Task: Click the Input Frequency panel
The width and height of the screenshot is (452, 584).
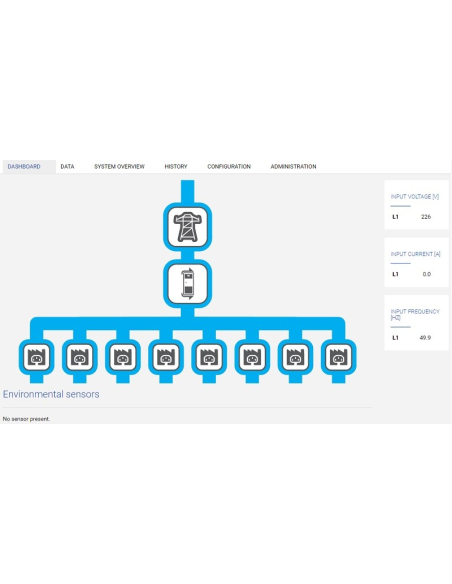Action: pos(416,323)
